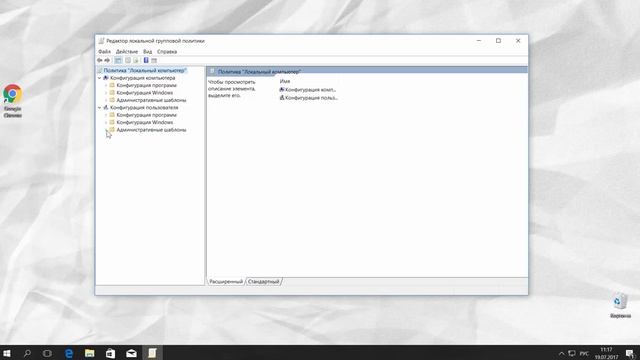Open the taskbar clock and date
Image resolution: width=640 pixels, height=360 pixels.
pos(607,353)
